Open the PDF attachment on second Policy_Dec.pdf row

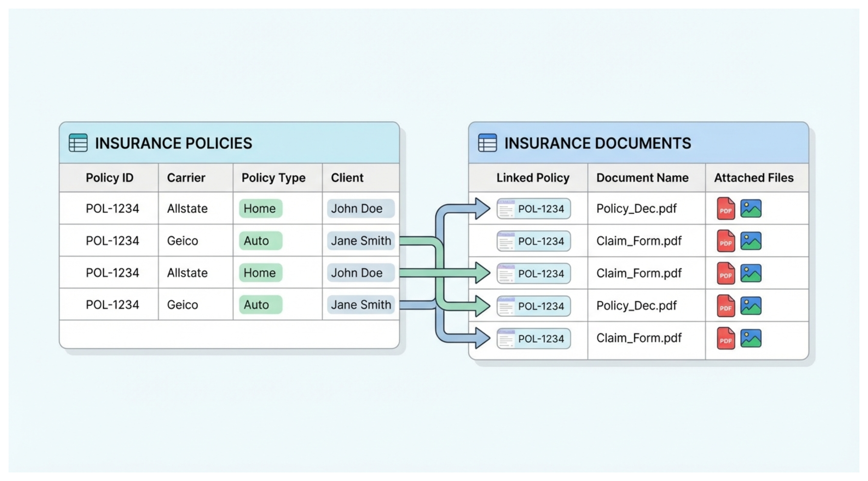pyautogui.click(x=726, y=305)
